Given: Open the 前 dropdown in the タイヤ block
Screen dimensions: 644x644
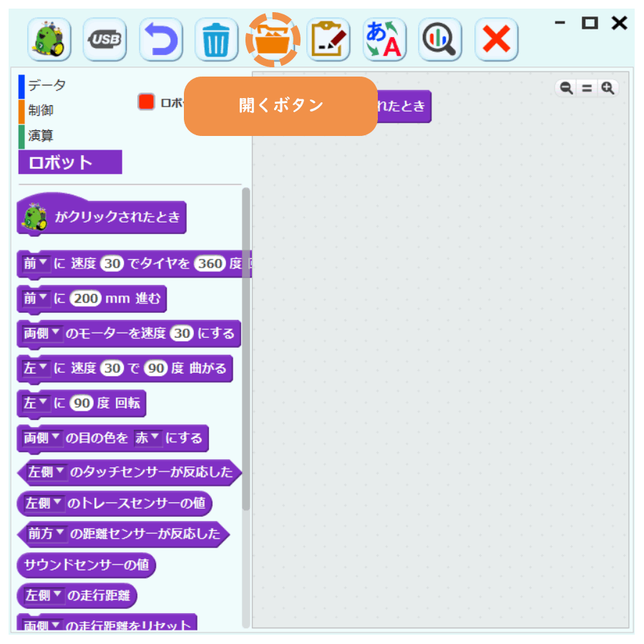Looking at the screenshot, I should click(35, 263).
